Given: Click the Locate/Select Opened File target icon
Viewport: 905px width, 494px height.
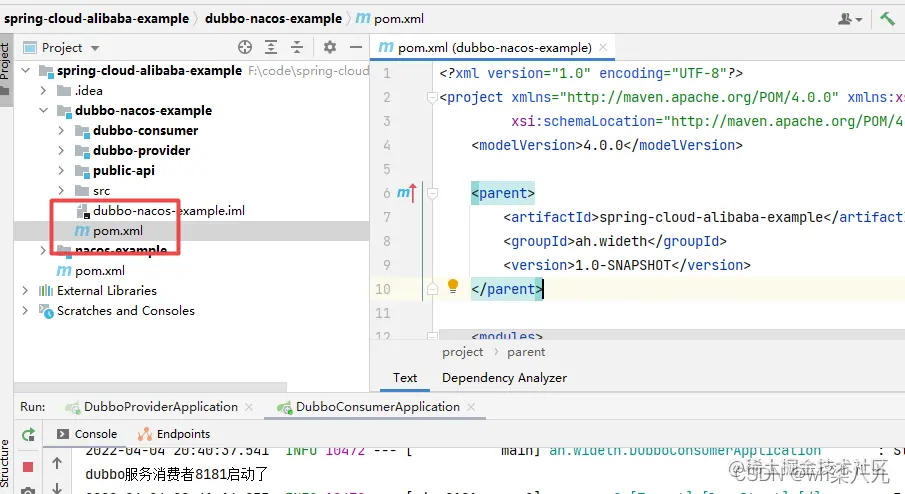Looking at the screenshot, I should pos(245,47).
